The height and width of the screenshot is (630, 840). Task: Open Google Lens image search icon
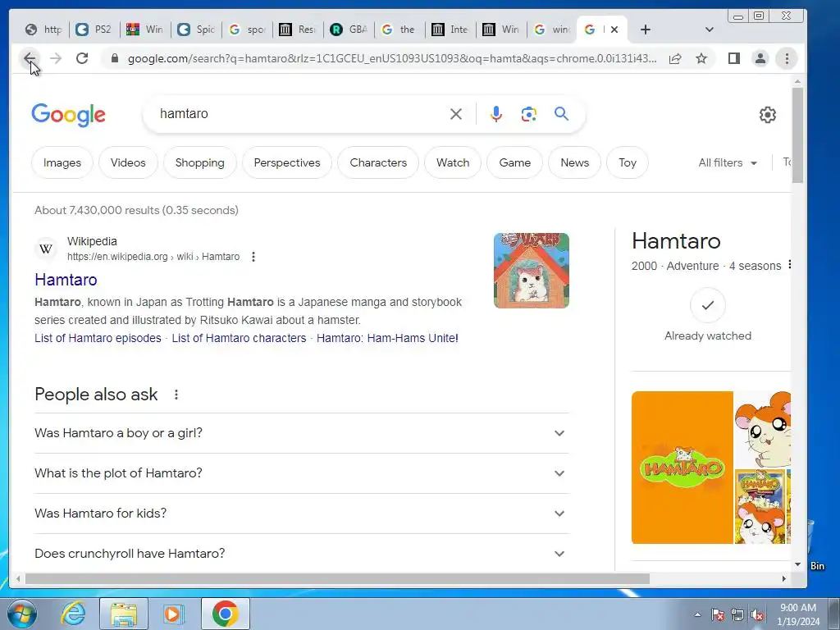529,114
